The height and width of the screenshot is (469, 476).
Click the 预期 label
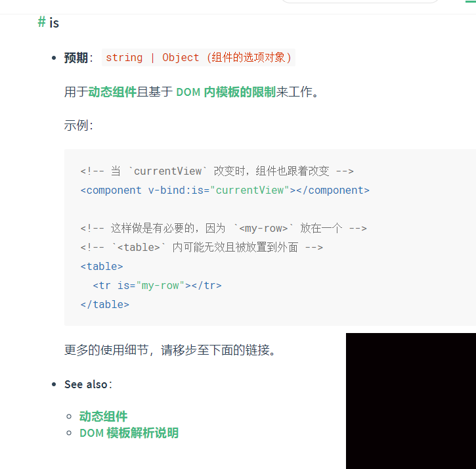[x=76, y=58]
